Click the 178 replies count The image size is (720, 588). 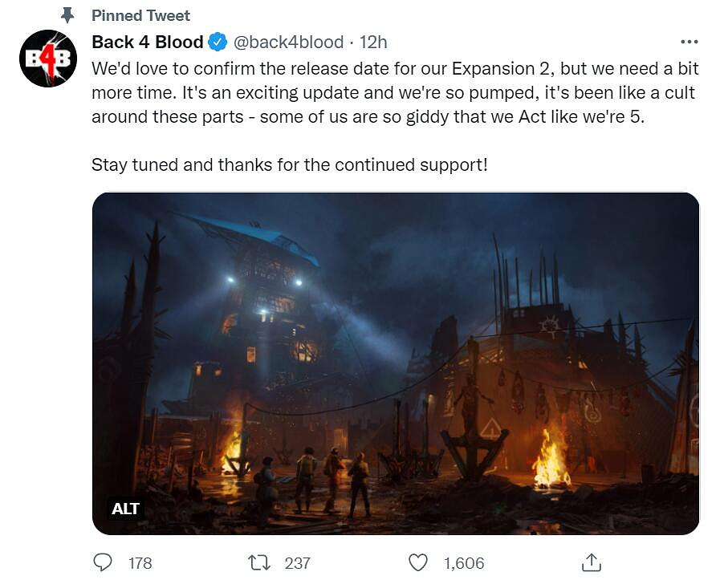140,563
